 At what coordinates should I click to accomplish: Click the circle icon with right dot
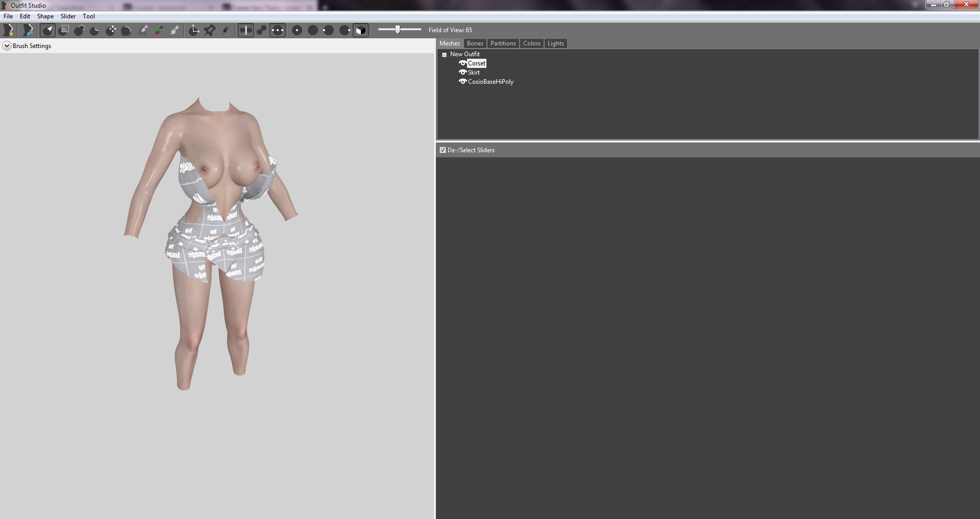[345, 30]
